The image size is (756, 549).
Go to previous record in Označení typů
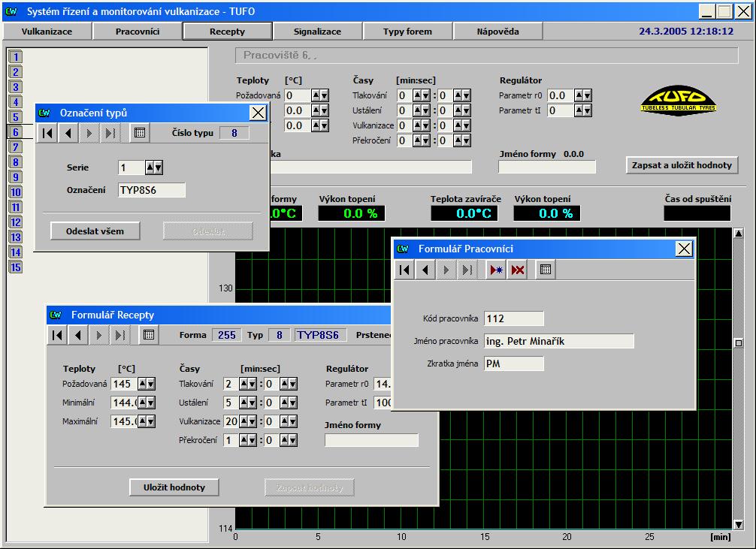68,134
